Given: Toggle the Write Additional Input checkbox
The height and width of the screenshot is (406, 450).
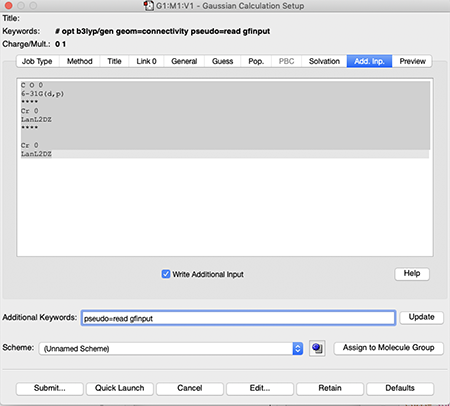Looking at the screenshot, I should (166, 274).
